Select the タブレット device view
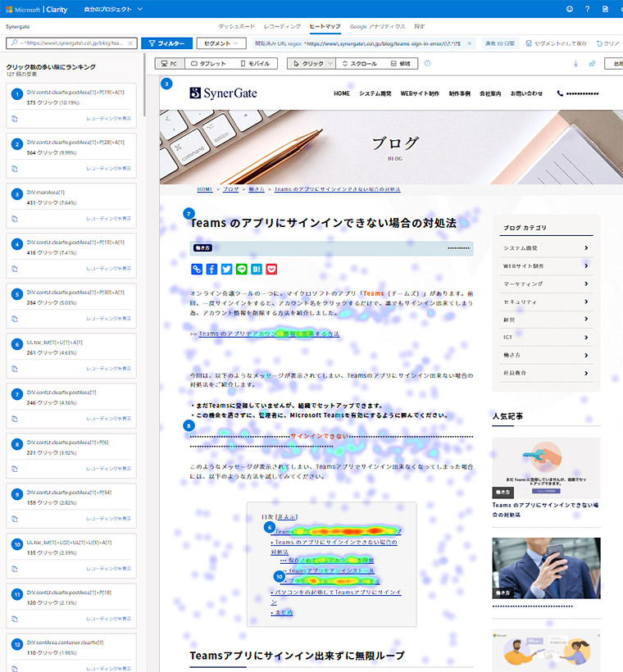The image size is (623, 672). tap(208, 63)
